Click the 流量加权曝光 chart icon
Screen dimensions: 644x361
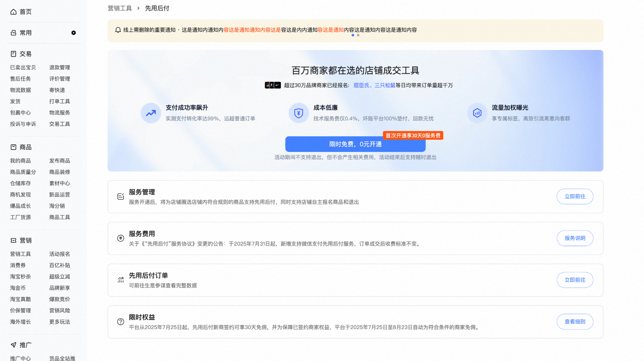[477, 113]
